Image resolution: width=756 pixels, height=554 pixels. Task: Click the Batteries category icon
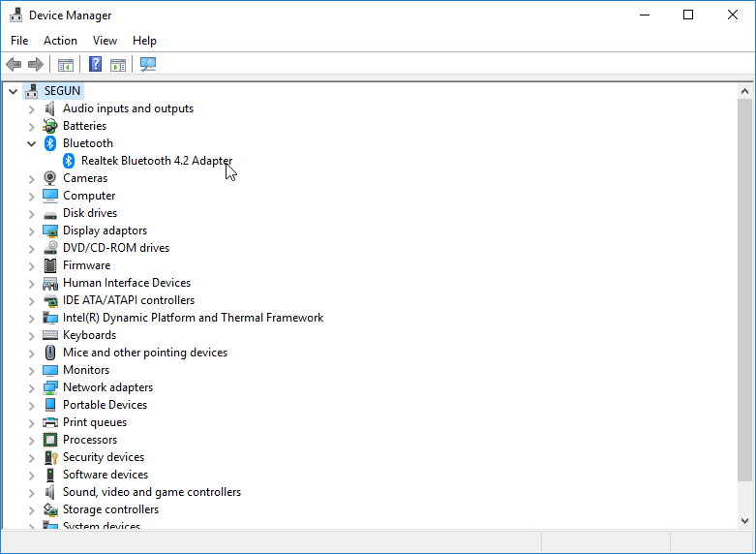pyautogui.click(x=50, y=126)
